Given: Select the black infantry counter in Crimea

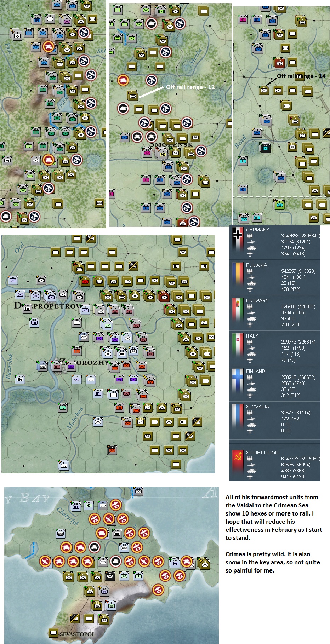Looking at the screenshot, I should [x=110, y=576].
